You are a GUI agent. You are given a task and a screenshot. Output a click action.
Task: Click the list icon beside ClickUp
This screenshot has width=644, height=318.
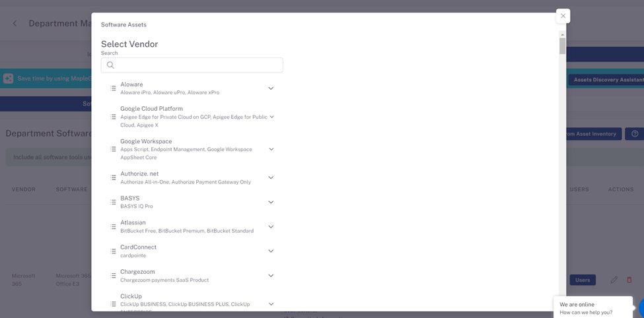tap(113, 304)
